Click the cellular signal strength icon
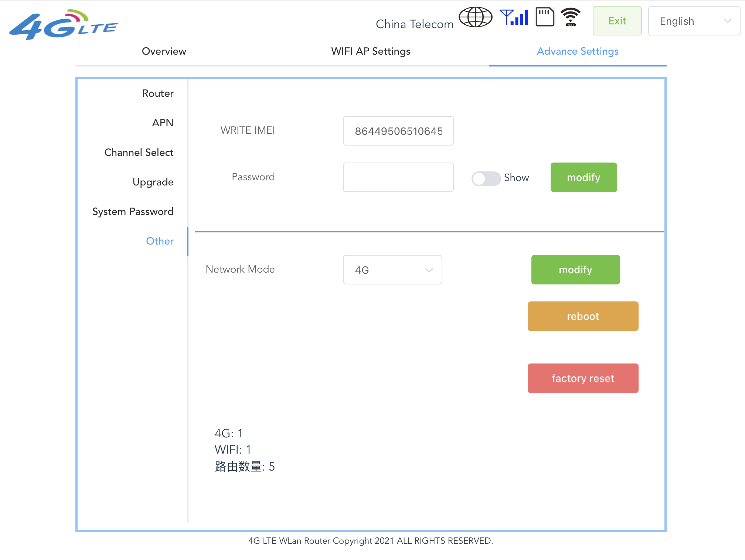The height and width of the screenshot is (560, 745). (514, 17)
